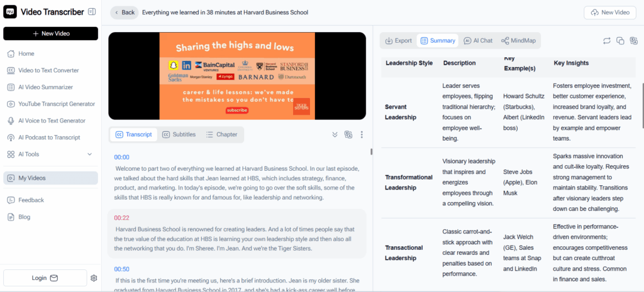Open the AI Chat tab

point(478,41)
